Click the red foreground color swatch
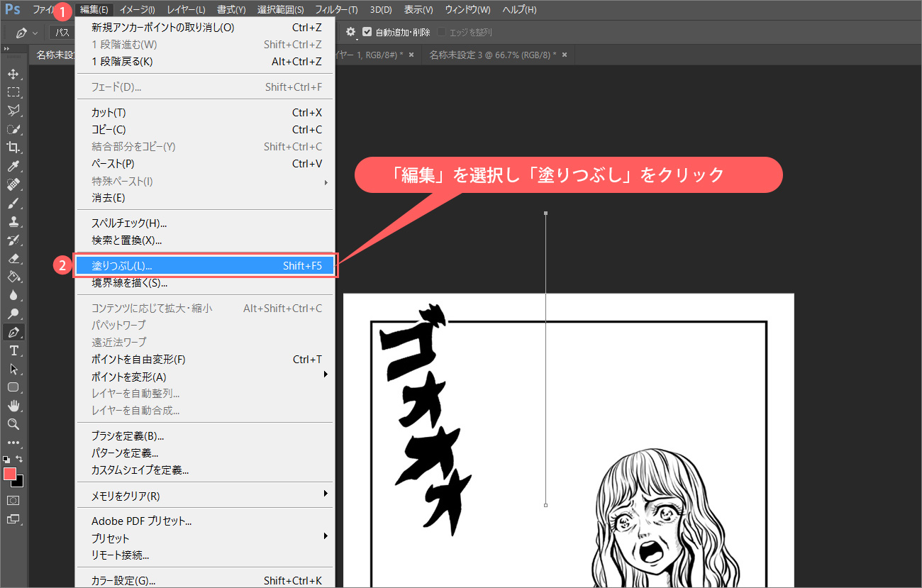Viewport: 922px width, 588px height. click(x=10, y=474)
